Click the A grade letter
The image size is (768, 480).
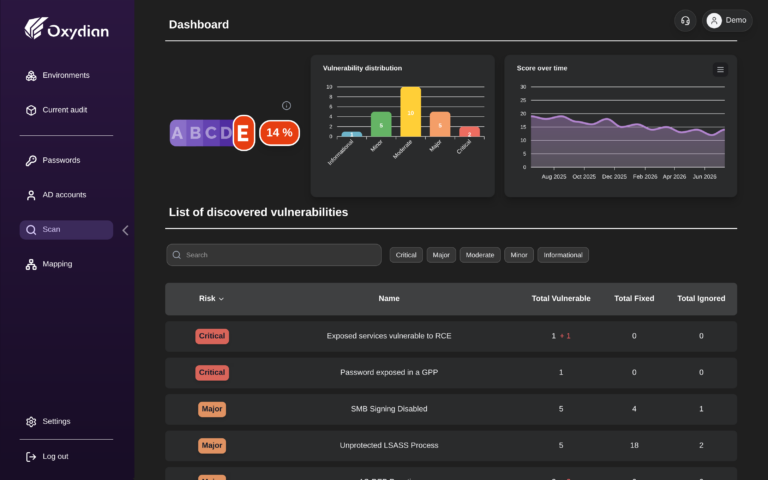point(177,133)
